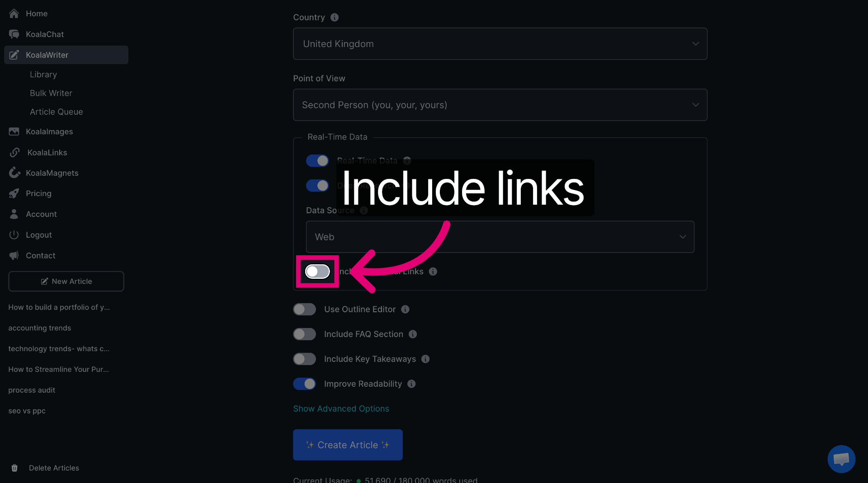This screenshot has width=868, height=483.
Task: Enable the Use Outline Editor toggle
Action: pyautogui.click(x=305, y=309)
